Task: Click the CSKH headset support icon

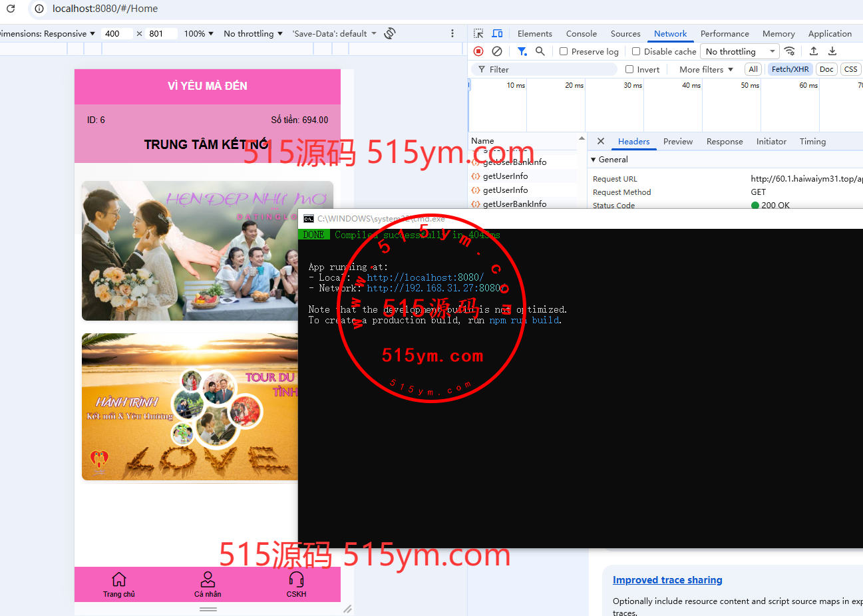Action: (296, 579)
